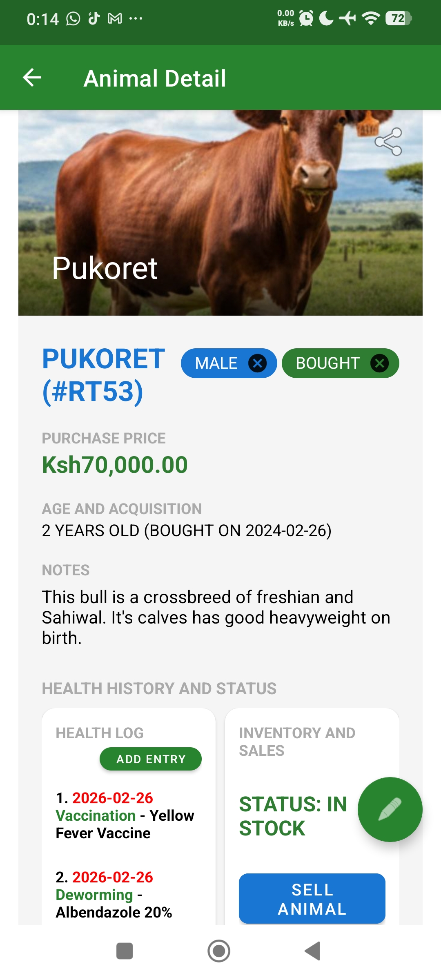
Task: Tap the MALE gender chip label
Action: (216, 363)
